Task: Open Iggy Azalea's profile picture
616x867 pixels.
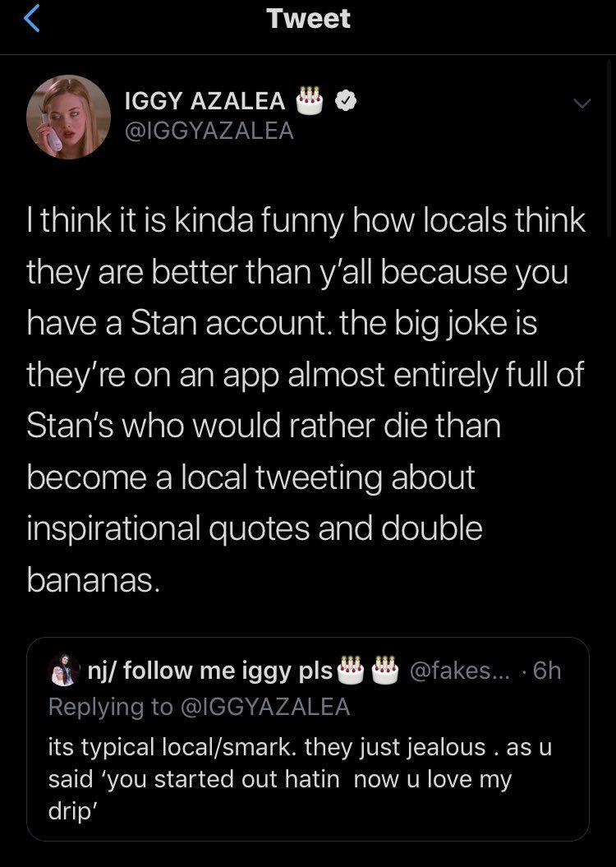Action: pos(68,118)
